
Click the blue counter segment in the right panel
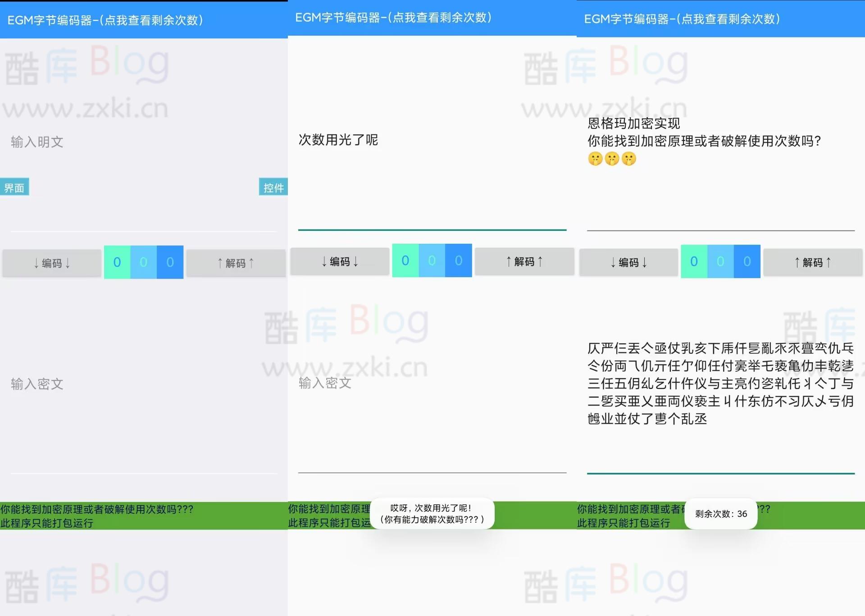(747, 261)
